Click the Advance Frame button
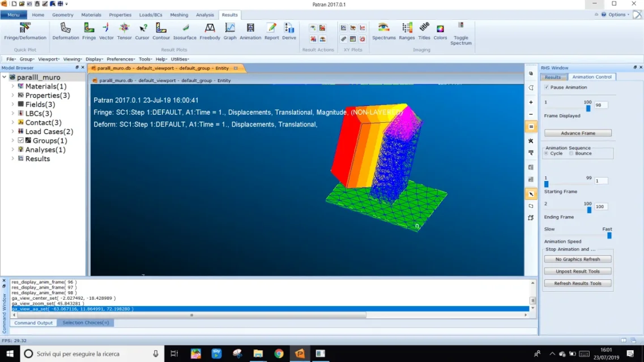The width and height of the screenshot is (644, 362). point(578,133)
